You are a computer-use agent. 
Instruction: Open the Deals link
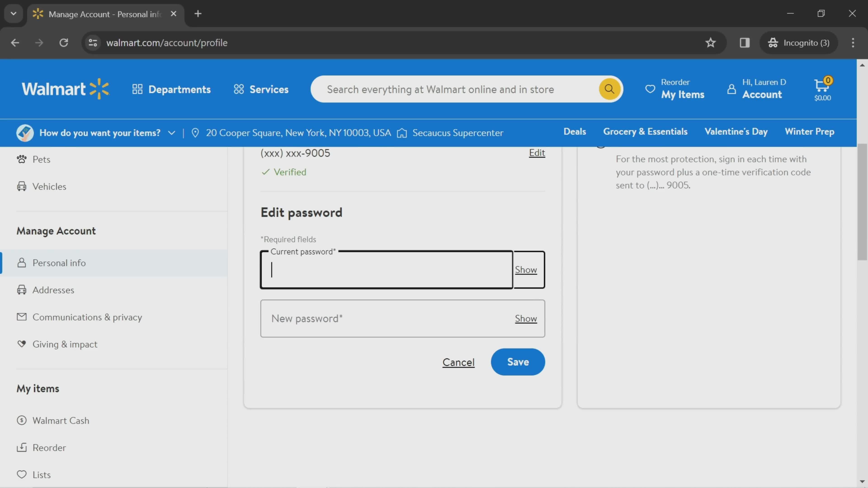tap(575, 132)
